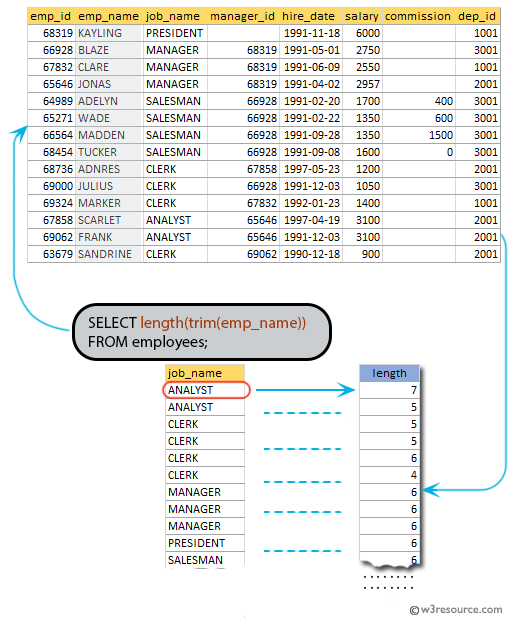This screenshot has height=623, width=524.
Task: Select the emp_id cell 64989
Action: pyautogui.click(x=51, y=101)
